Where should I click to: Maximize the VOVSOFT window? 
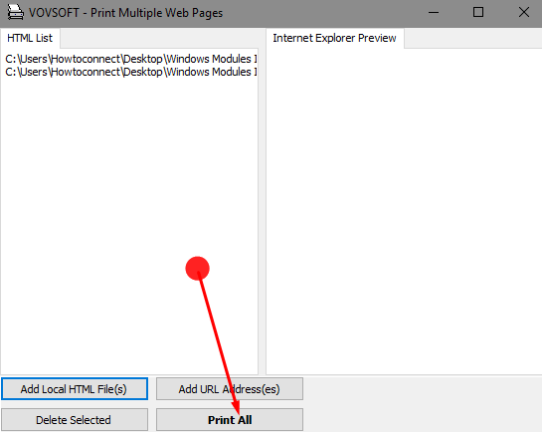tap(478, 13)
